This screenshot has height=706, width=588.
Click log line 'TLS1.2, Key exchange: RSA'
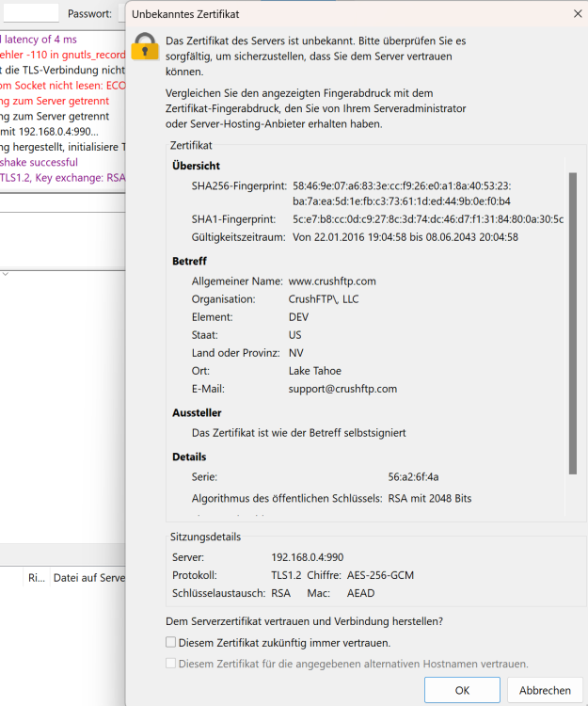tap(62, 177)
